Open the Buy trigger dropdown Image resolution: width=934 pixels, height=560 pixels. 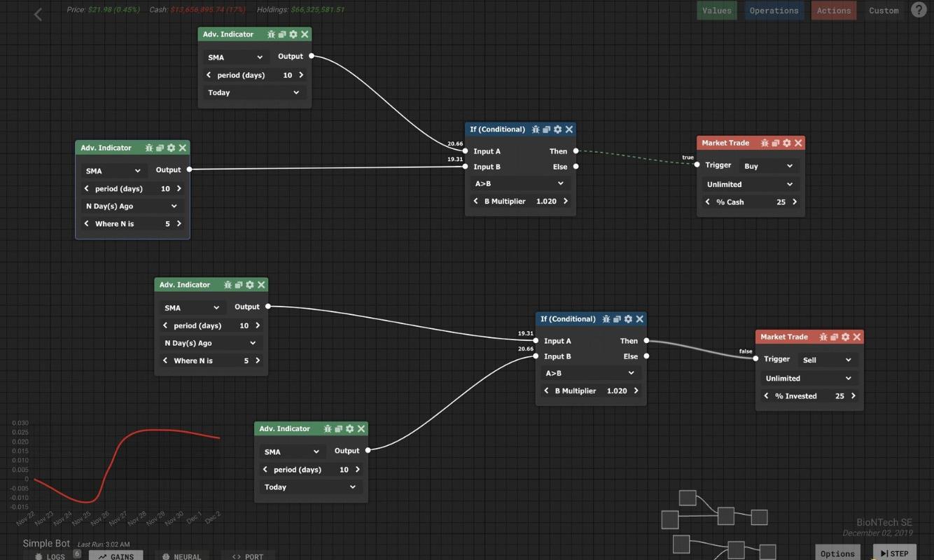click(x=768, y=166)
